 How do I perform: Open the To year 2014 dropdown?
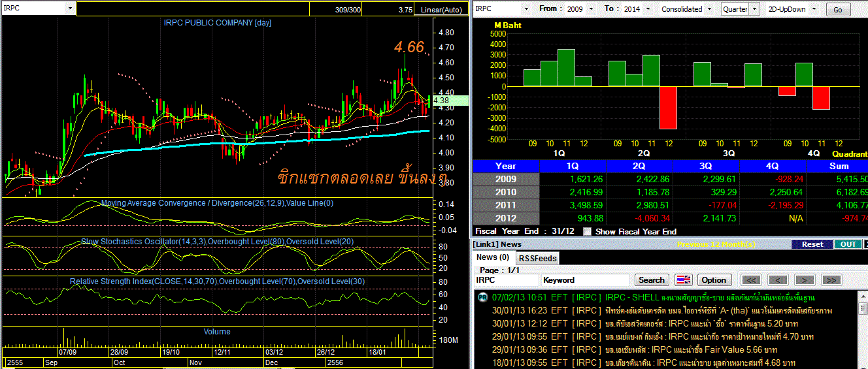tap(649, 9)
